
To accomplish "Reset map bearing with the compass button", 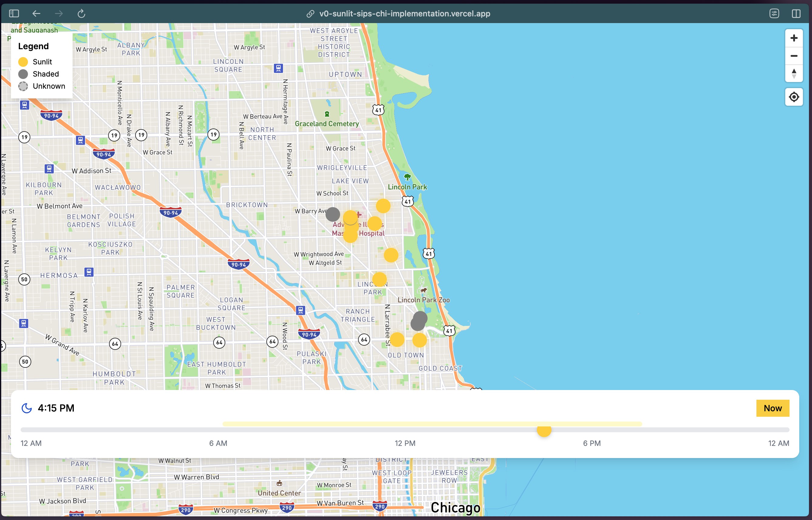I will point(794,73).
